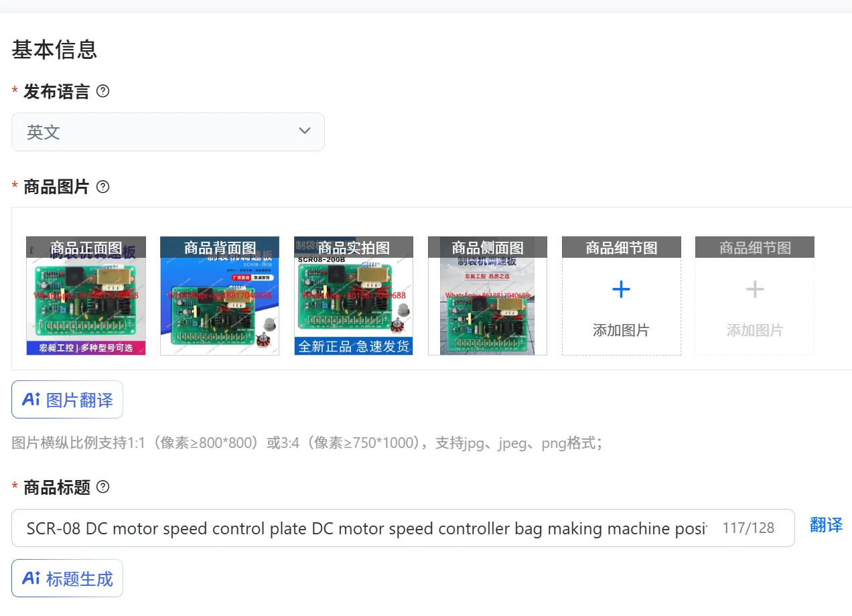Select the 商品侧面图 thumbnail
The width and height of the screenshot is (852, 616).
pos(488,295)
